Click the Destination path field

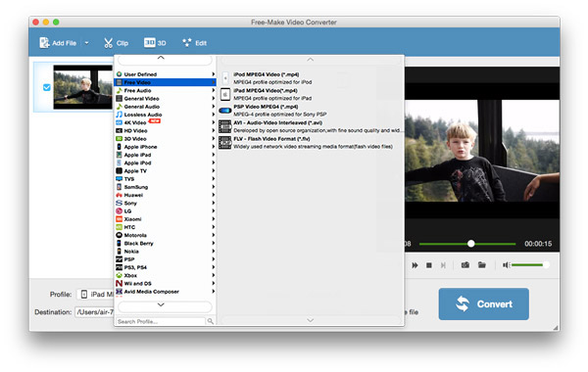tap(94, 311)
